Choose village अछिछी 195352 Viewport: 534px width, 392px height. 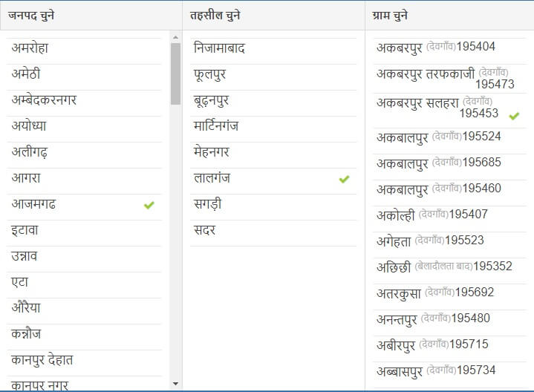coord(449,271)
